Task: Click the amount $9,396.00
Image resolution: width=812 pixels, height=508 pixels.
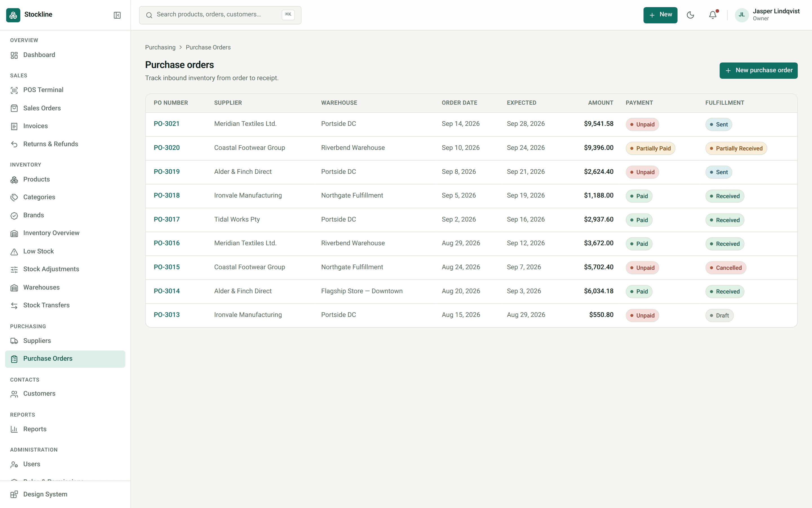Action: [x=599, y=148]
